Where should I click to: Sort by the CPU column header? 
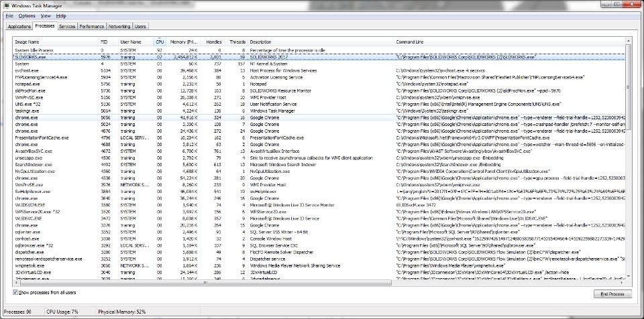[160, 42]
